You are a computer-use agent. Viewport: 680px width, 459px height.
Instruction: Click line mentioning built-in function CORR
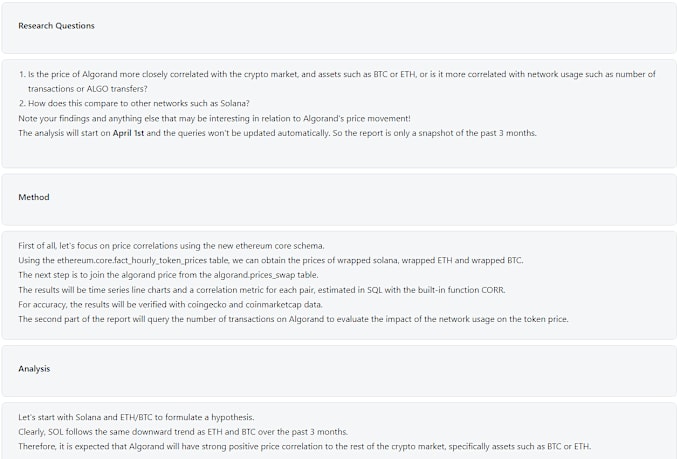262,290
